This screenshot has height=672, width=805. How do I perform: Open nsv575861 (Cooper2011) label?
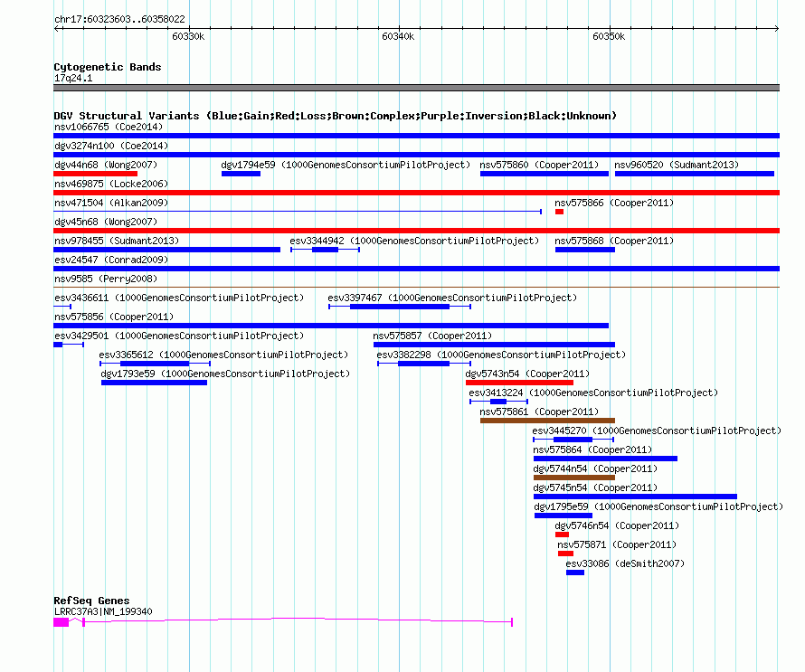click(539, 412)
